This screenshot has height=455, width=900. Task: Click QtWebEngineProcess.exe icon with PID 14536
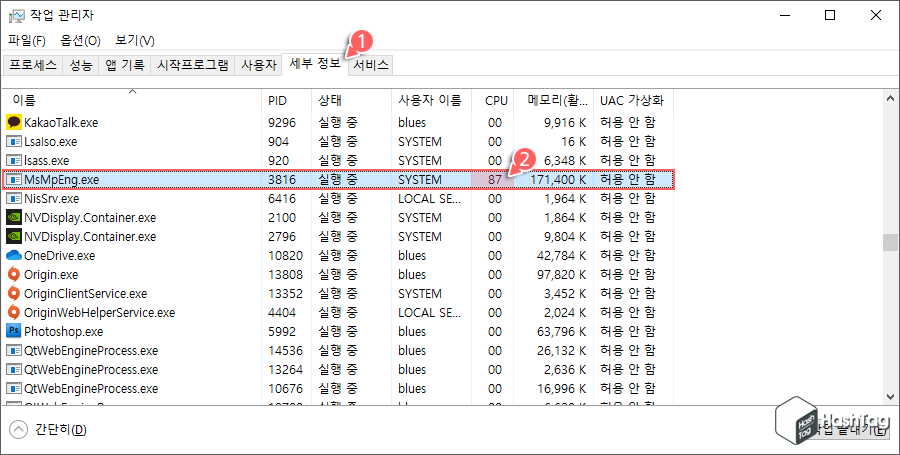[14, 350]
